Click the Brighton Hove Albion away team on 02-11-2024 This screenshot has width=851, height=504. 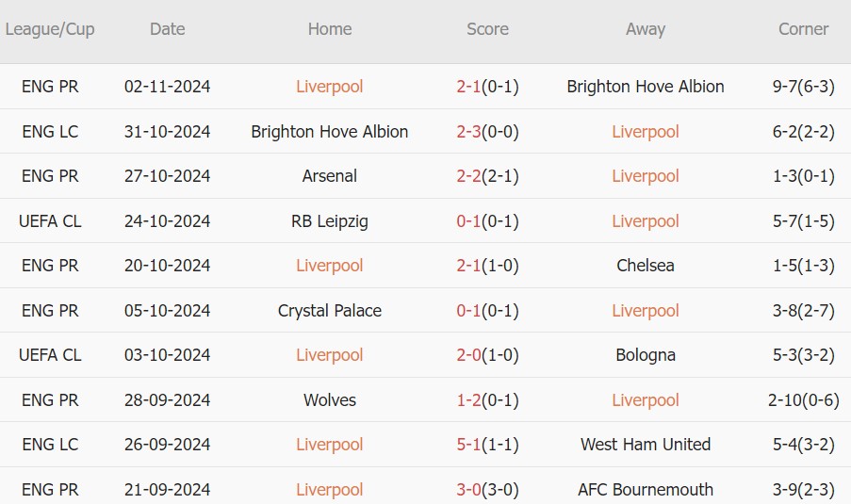pos(646,87)
